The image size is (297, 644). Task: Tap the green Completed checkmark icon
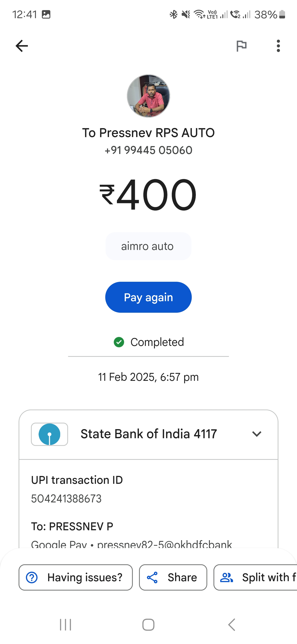119,342
